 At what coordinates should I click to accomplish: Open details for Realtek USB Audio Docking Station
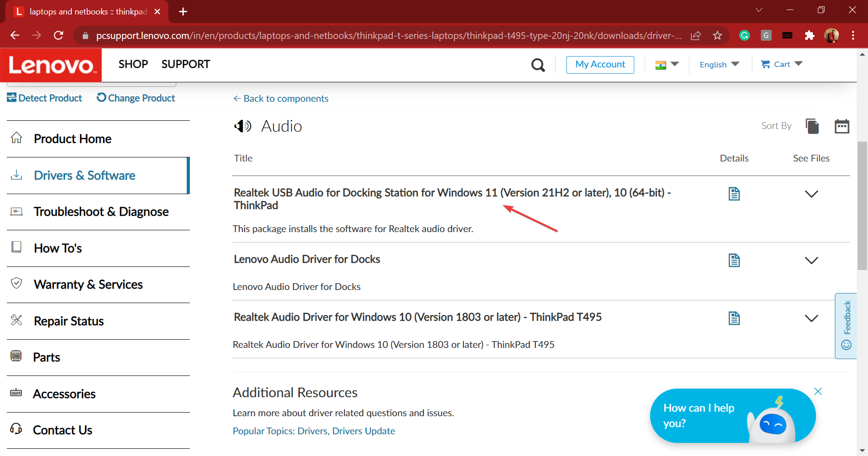pos(734,194)
